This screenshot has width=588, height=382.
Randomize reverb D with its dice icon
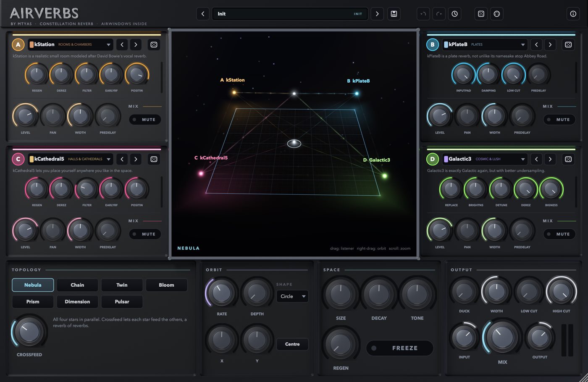coord(568,159)
